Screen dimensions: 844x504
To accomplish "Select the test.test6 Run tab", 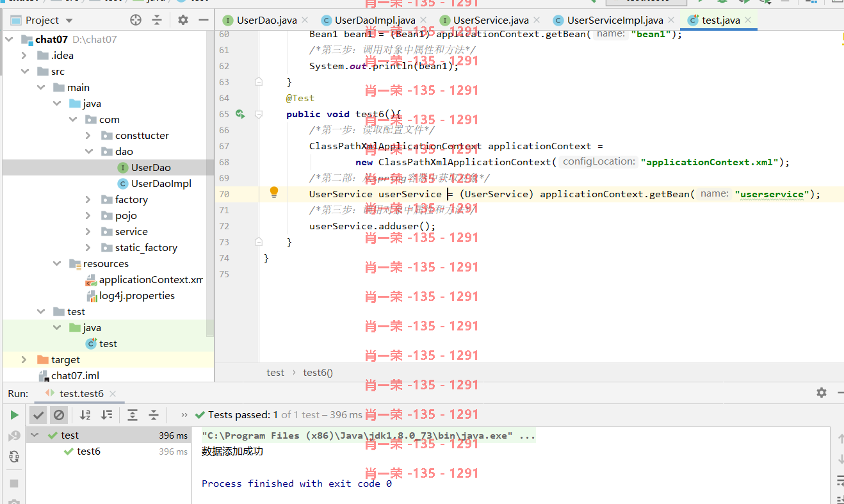I will [x=81, y=394].
